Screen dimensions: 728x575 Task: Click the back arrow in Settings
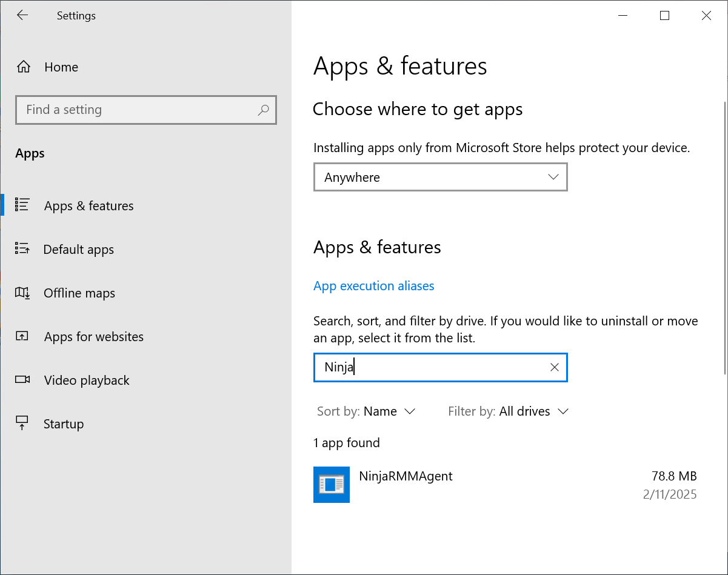pyautogui.click(x=22, y=16)
